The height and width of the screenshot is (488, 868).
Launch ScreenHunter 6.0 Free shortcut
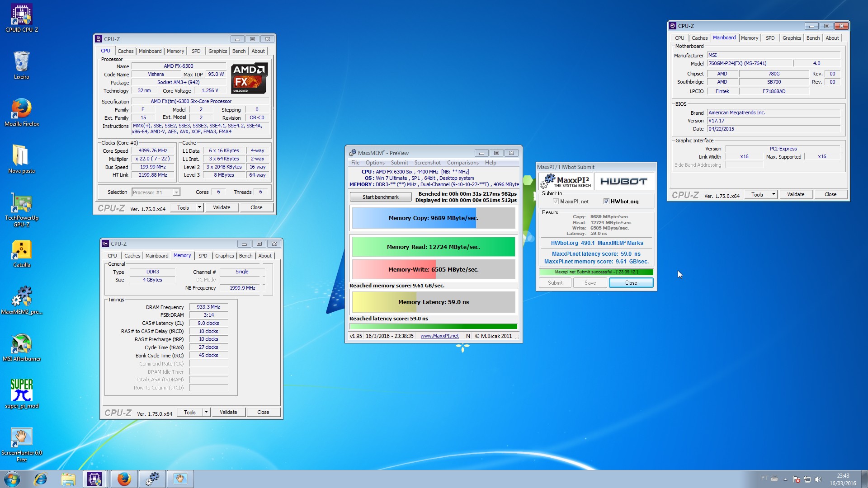tap(21, 445)
